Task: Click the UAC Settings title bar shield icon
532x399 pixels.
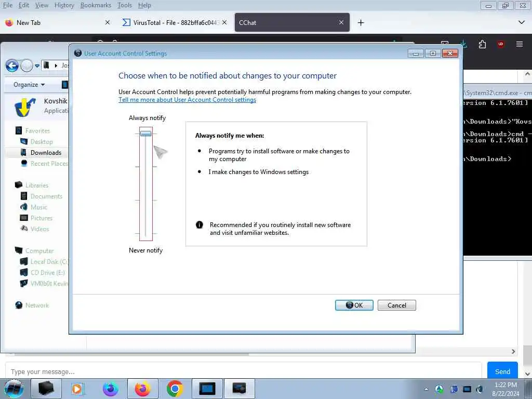Action: point(78,53)
